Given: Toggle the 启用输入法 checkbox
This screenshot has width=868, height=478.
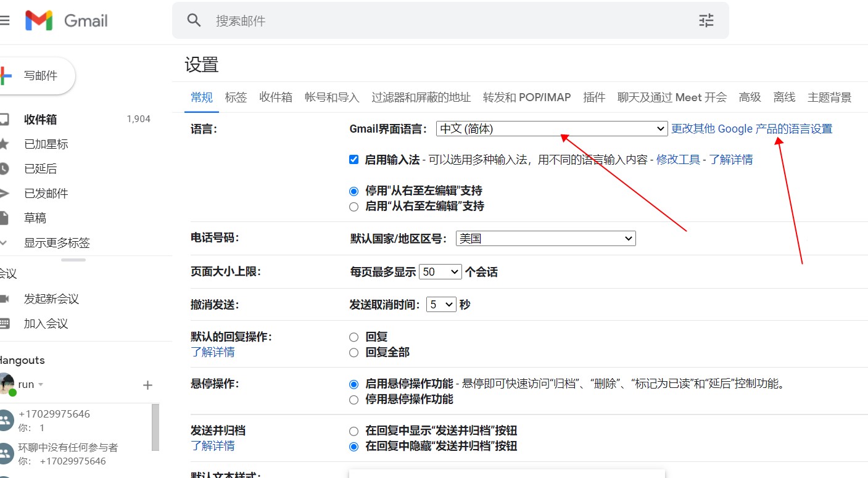Looking at the screenshot, I should [353, 159].
